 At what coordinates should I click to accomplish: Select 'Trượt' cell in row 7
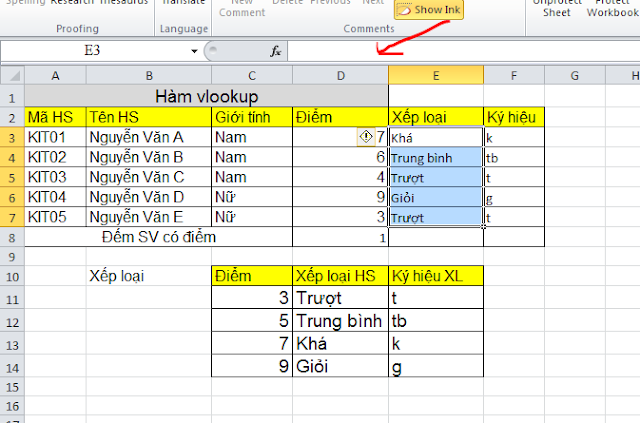pos(436,217)
